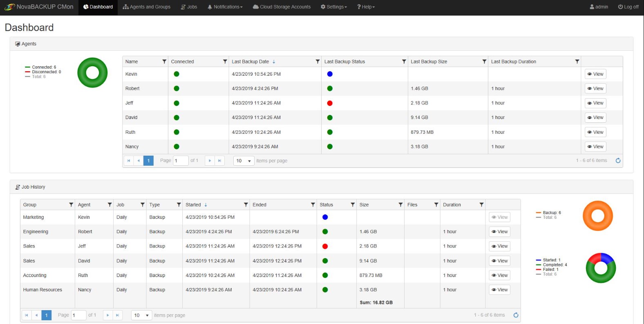
Task: Filter the Job History Status column
Action: click(352, 205)
